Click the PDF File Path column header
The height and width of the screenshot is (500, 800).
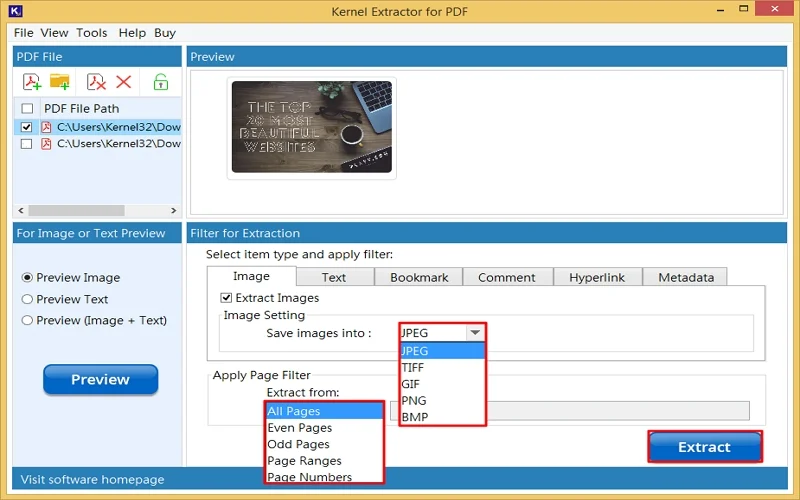point(82,108)
